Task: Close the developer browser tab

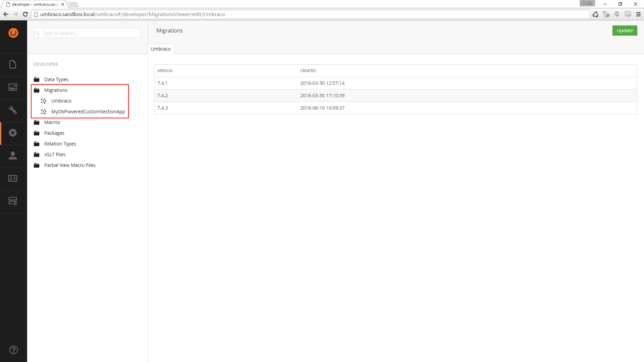Action: [63, 4]
